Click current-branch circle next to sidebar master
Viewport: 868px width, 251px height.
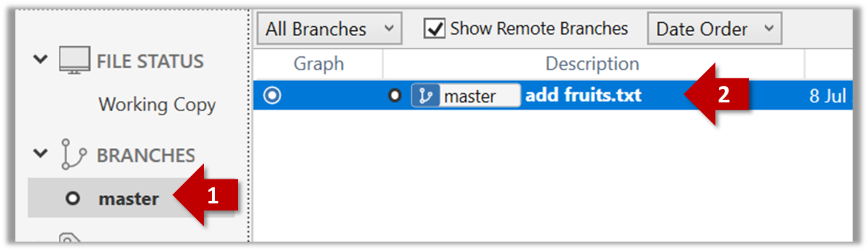click(x=73, y=198)
